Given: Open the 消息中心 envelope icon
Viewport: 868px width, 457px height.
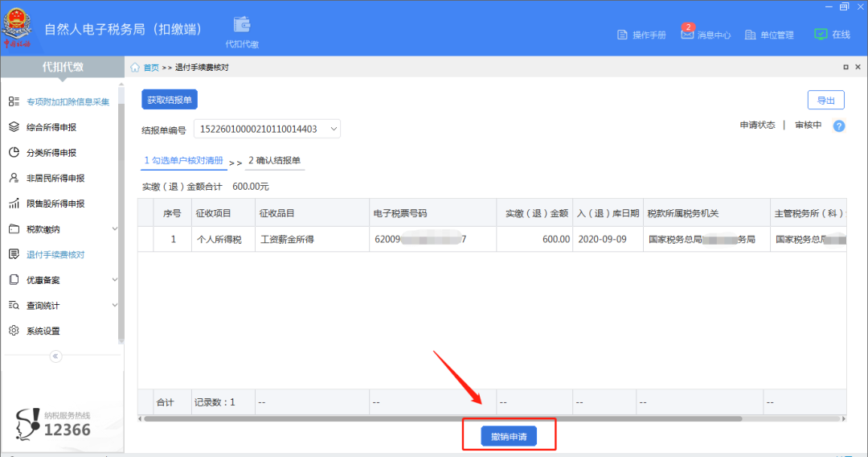Looking at the screenshot, I should coord(687,35).
